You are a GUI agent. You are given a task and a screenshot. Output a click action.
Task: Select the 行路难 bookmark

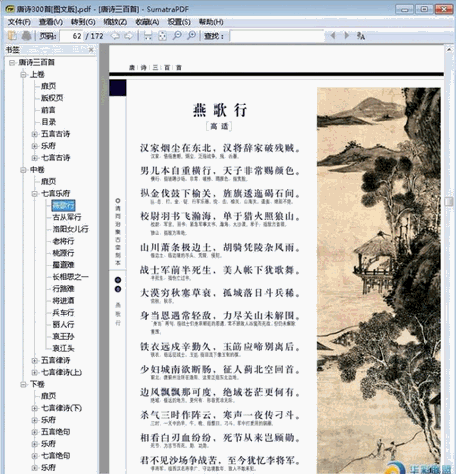(63, 289)
